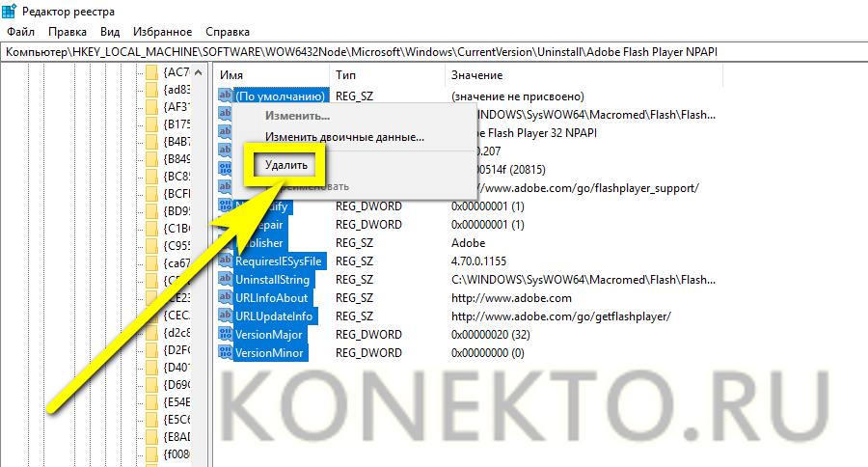
Task: Click the UninstallString value icon
Action: 227,280
